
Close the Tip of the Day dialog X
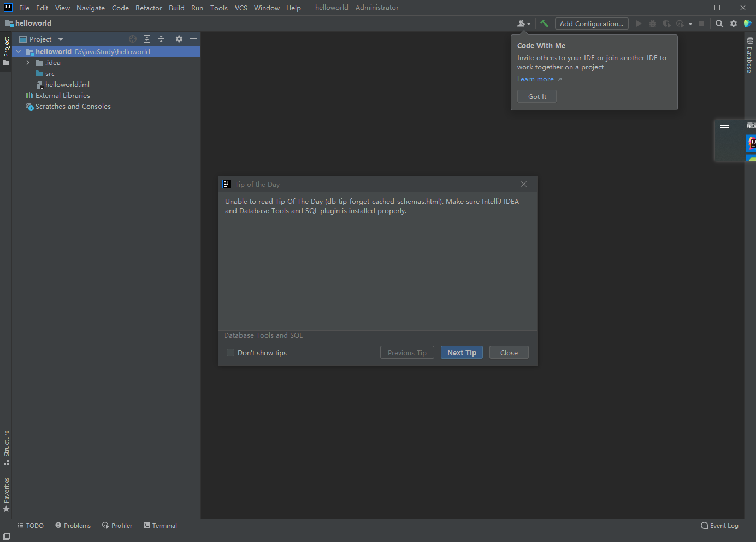tap(524, 184)
